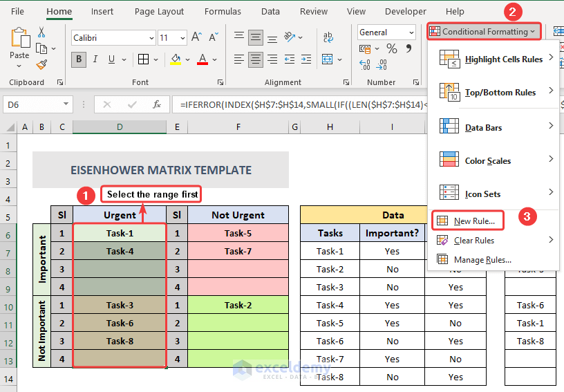Click the Increase Font Size icon
Screen dimensions: 564x392
click(x=196, y=37)
